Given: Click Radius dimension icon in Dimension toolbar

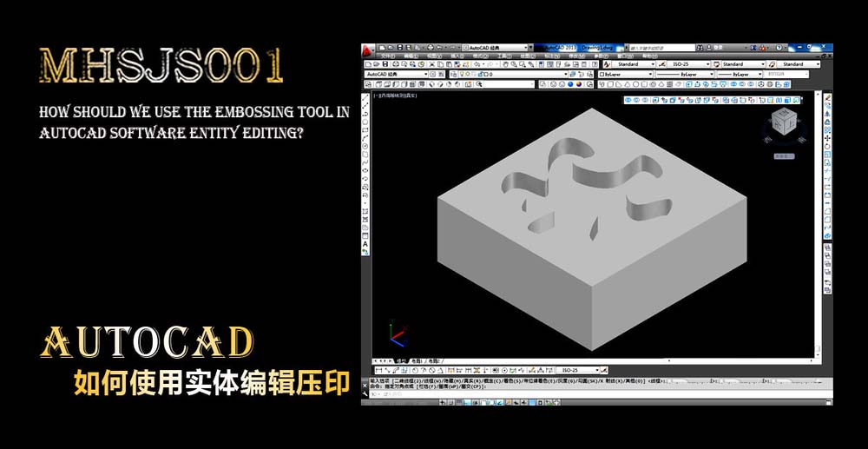Looking at the screenshot, I should [416, 370].
